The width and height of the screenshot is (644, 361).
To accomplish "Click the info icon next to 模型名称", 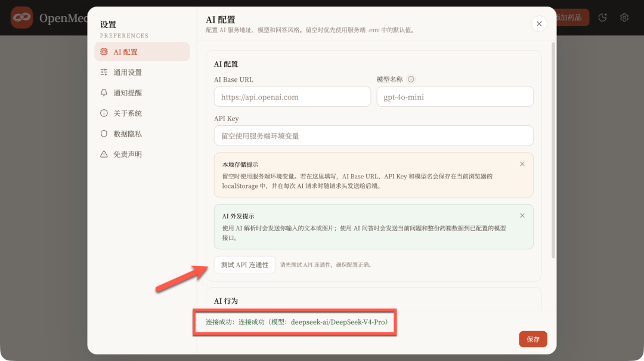I will pyautogui.click(x=411, y=79).
